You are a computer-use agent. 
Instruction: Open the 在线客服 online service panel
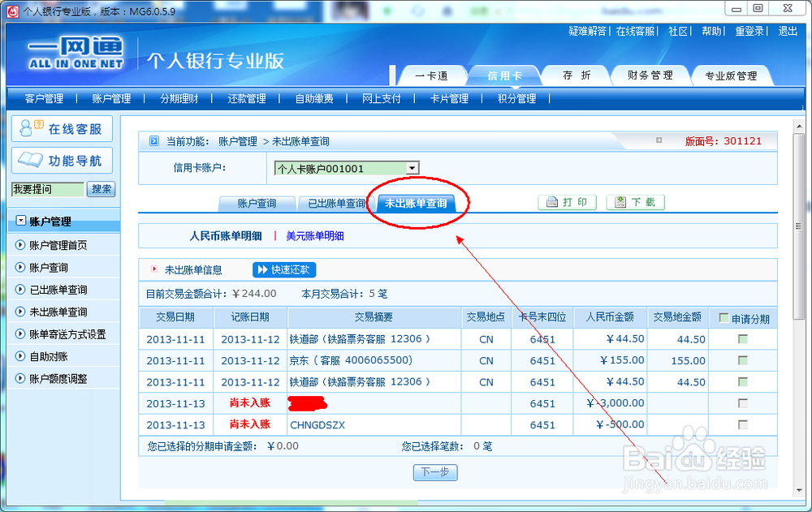62,129
